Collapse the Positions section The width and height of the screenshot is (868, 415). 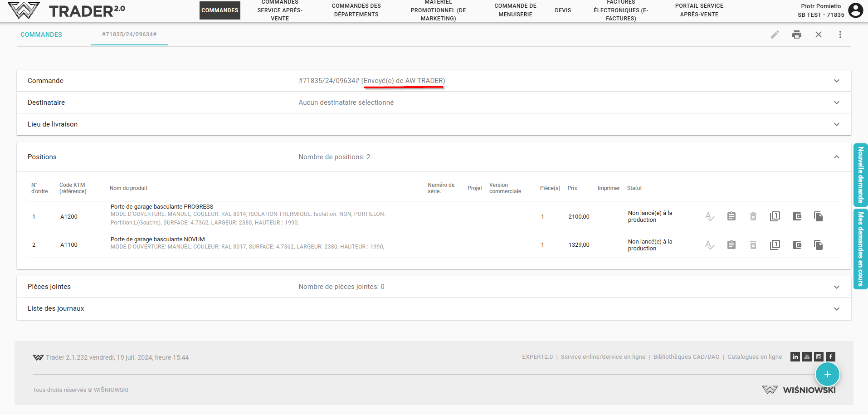pyautogui.click(x=836, y=157)
